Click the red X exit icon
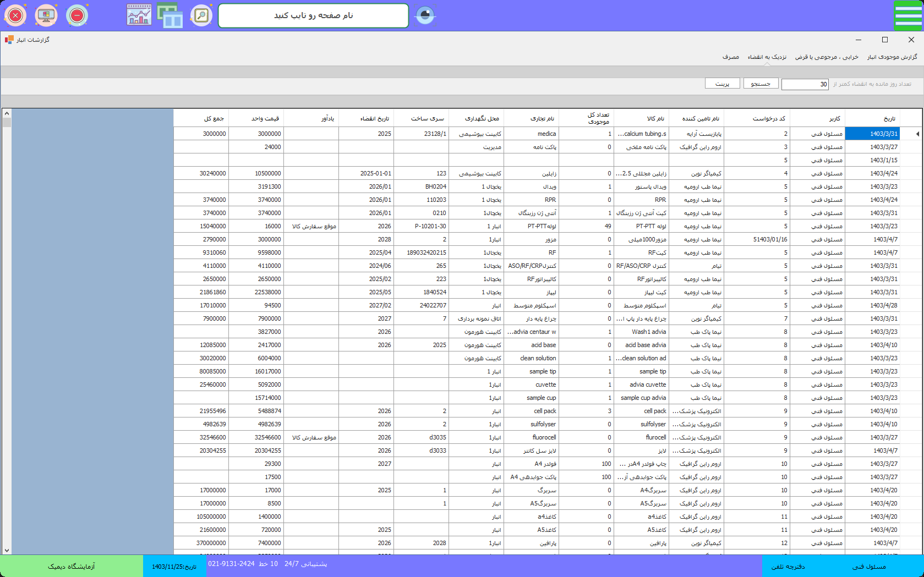Image resolution: width=924 pixels, height=577 pixels. click(15, 15)
